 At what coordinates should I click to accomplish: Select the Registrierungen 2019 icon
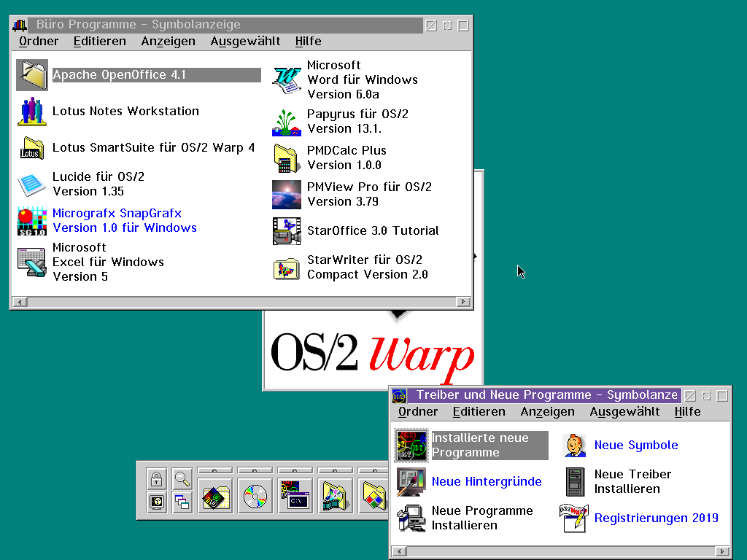click(573, 518)
